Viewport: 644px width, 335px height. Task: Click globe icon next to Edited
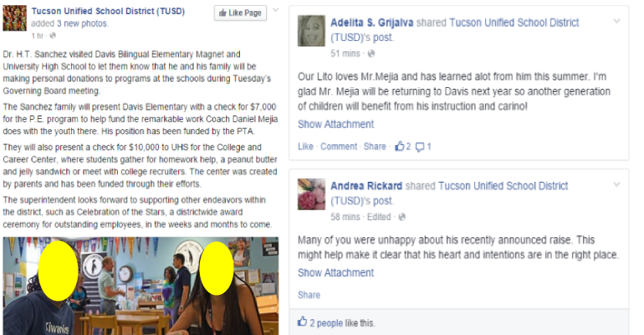pyautogui.click(x=401, y=217)
